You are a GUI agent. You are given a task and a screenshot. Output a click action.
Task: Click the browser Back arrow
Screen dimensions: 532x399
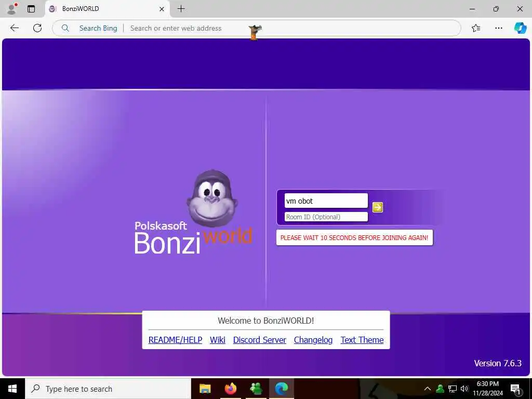click(14, 28)
